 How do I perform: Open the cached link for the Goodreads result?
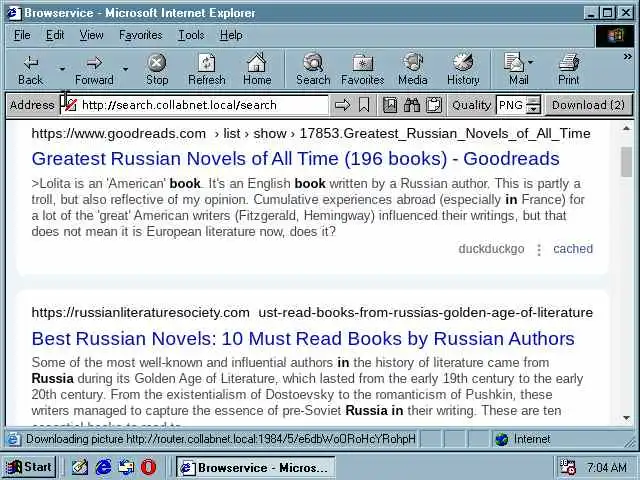coord(573,249)
